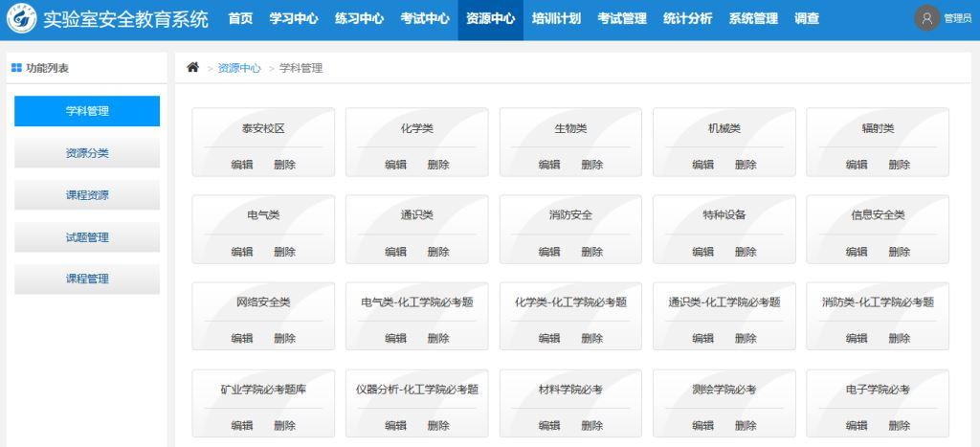The image size is (980, 447).
Task: Select 试题管理 in the sidebar
Action: (x=87, y=237)
